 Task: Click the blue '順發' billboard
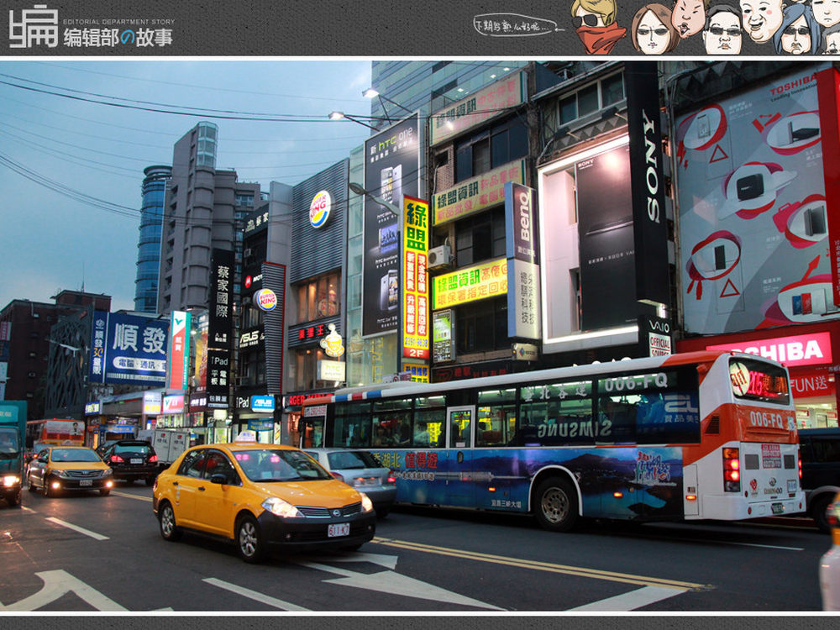coord(137,349)
